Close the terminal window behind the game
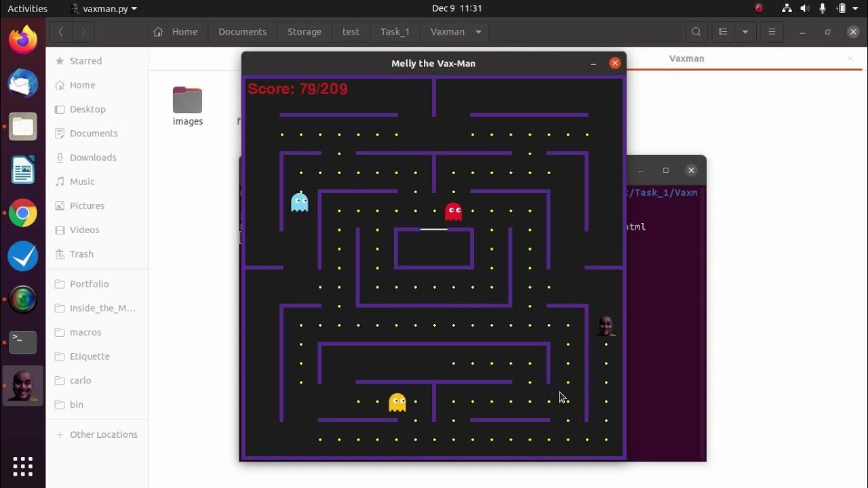Viewport: 868px width, 488px height. (x=691, y=170)
